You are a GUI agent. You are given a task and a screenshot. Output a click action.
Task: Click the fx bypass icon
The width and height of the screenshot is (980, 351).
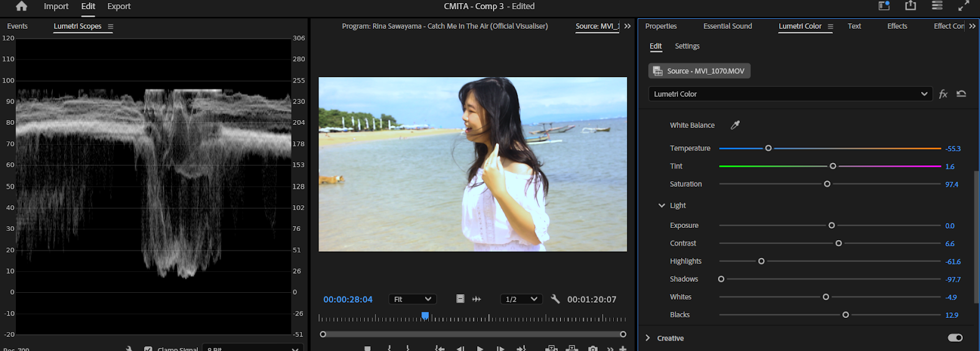(943, 94)
